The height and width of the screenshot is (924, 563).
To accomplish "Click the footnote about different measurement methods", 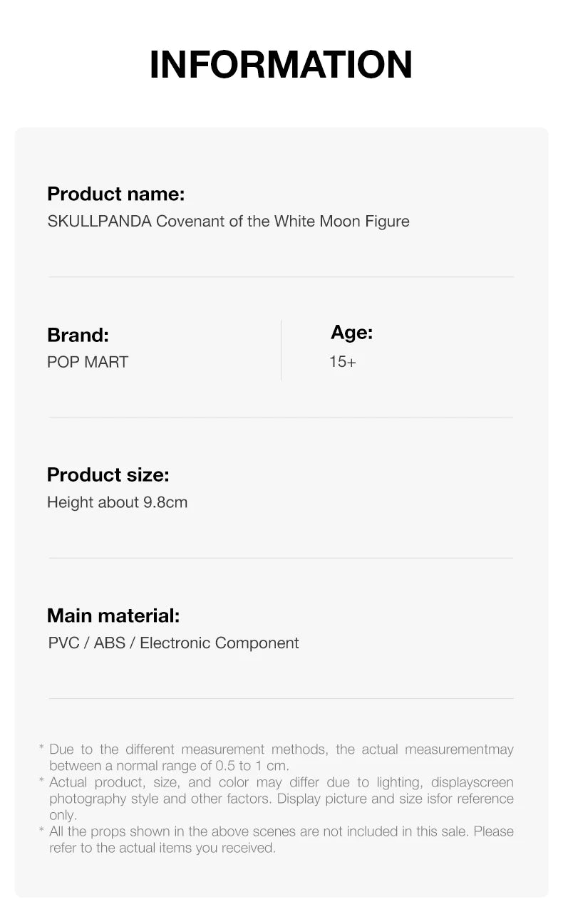I will (x=281, y=757).
